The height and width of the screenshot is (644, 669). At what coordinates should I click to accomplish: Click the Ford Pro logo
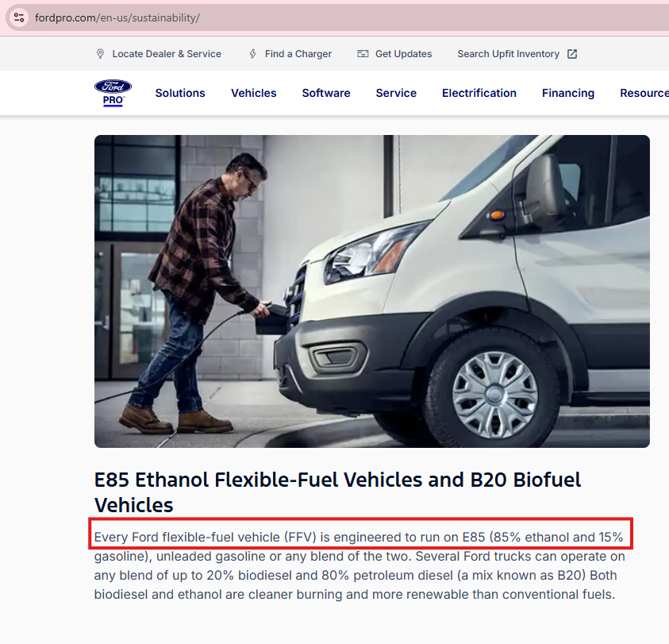(x=113, y=93)
